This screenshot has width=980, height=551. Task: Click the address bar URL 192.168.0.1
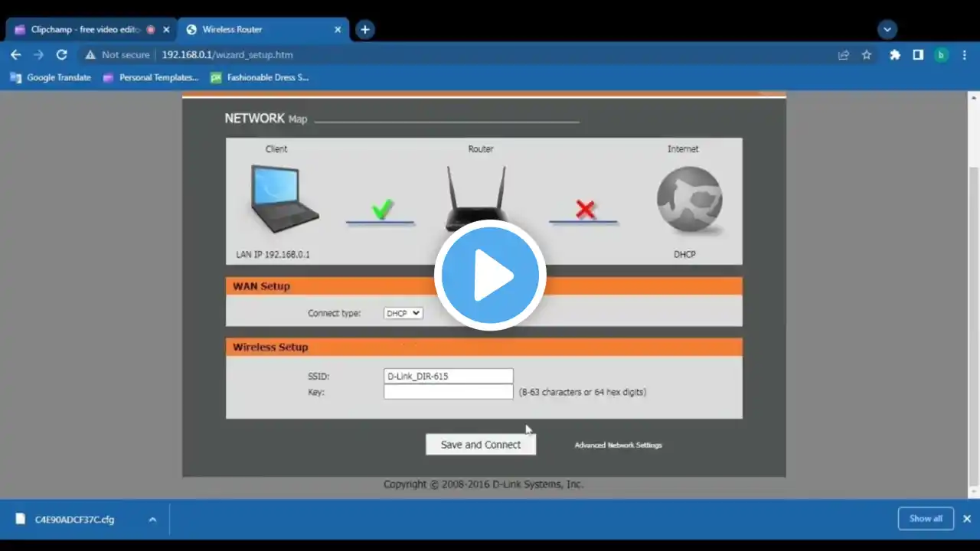point(227,54)
